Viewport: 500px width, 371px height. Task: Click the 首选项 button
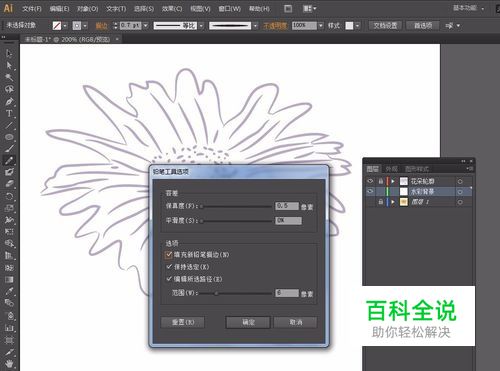pos(423,26)
